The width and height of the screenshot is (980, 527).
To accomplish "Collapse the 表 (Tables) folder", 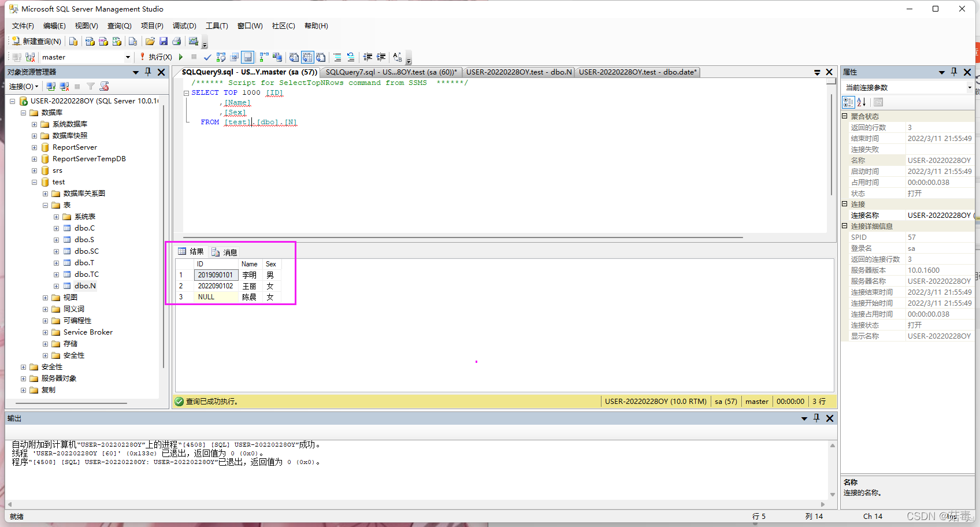I will pyautogui.click(x=45, y=205).
